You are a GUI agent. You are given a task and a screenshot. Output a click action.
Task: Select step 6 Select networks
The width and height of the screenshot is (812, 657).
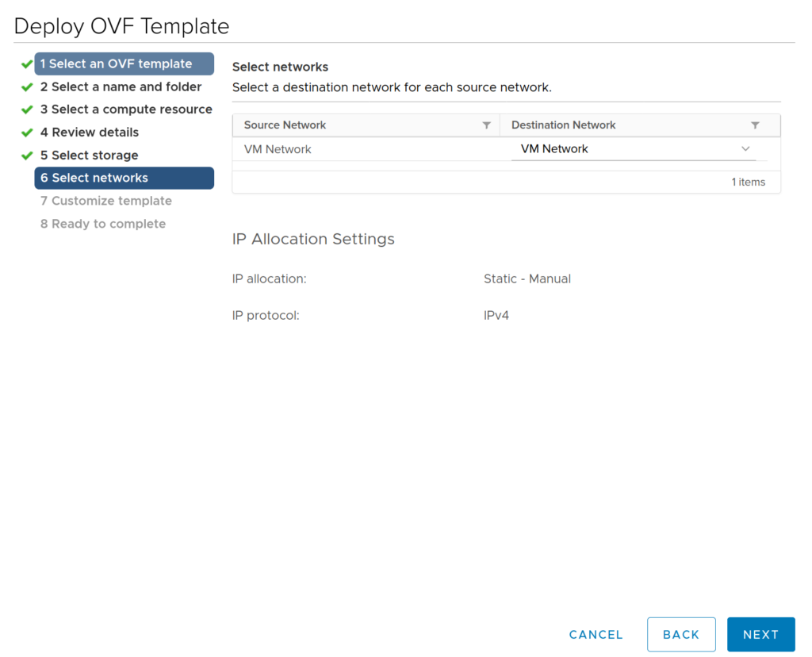124,178
